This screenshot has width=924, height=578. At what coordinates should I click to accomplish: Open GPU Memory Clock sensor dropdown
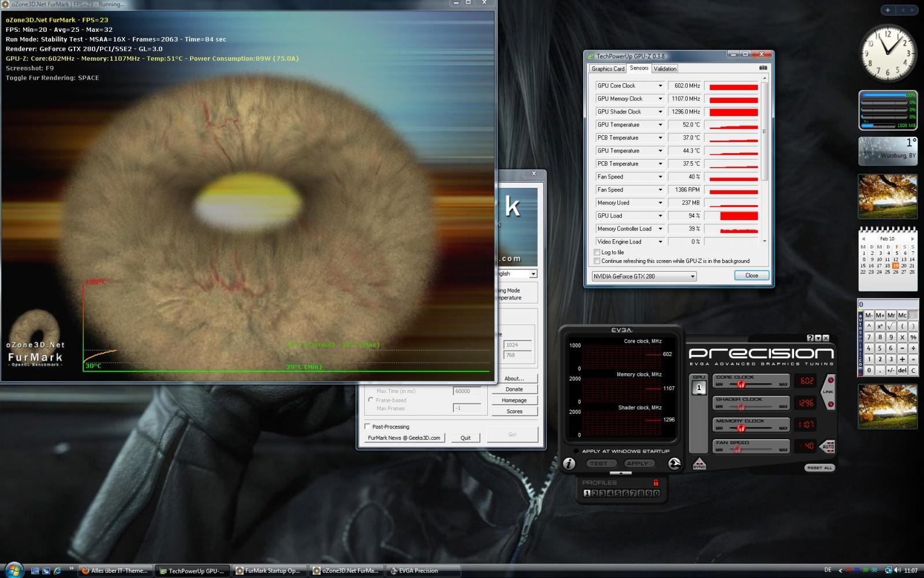(x=661, y=99)
